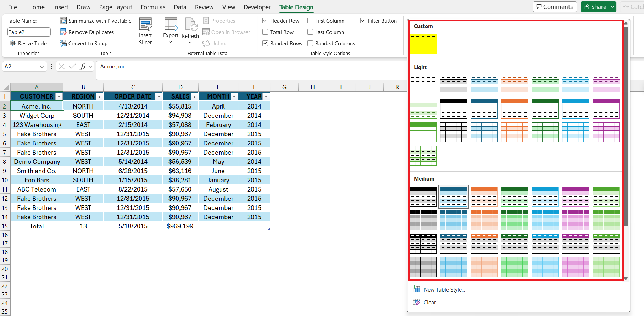
Task: Click the Comments button
Action: pyautogui.click(x=555, y=7)
